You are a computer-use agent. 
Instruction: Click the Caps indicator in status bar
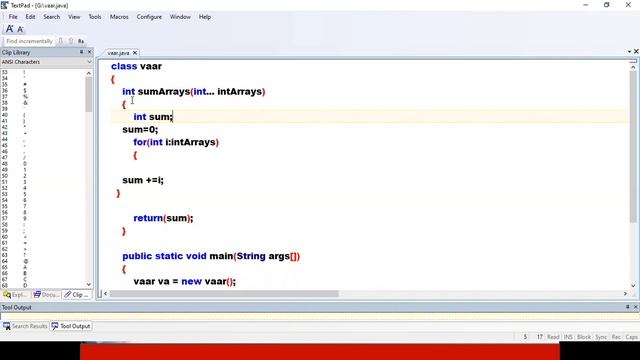631,337
